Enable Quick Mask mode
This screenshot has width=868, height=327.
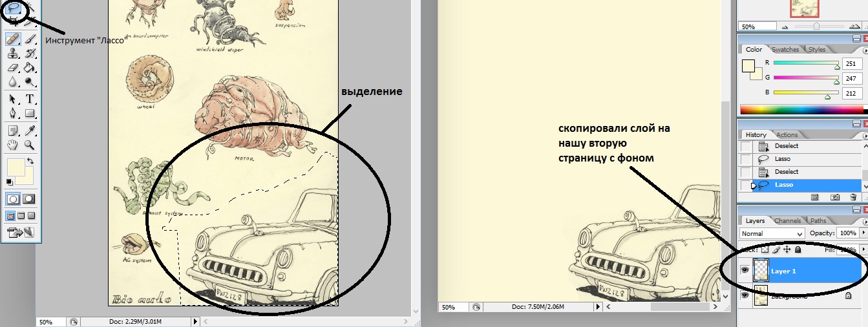(x=28, y=199)
